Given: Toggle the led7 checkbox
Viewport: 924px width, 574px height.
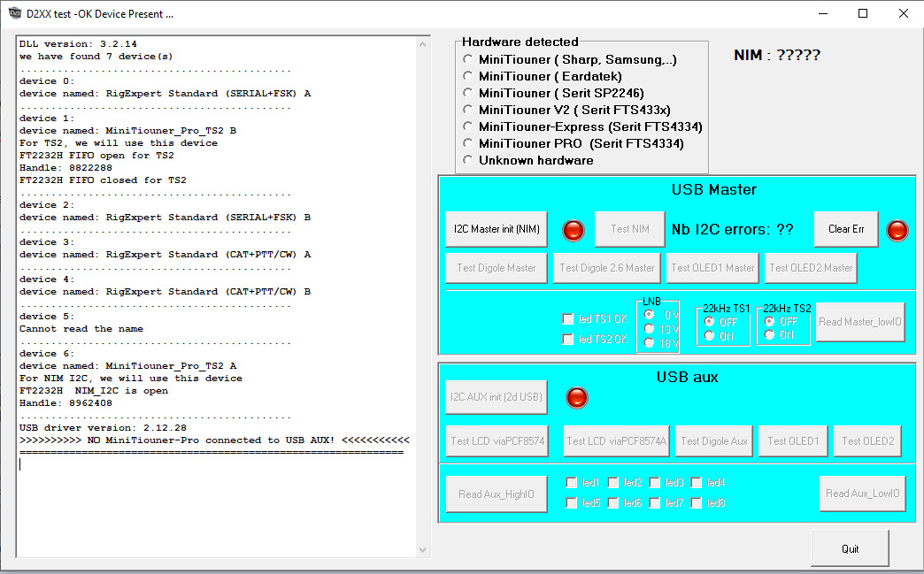Looking at the screenshot, I should point(654,502).
